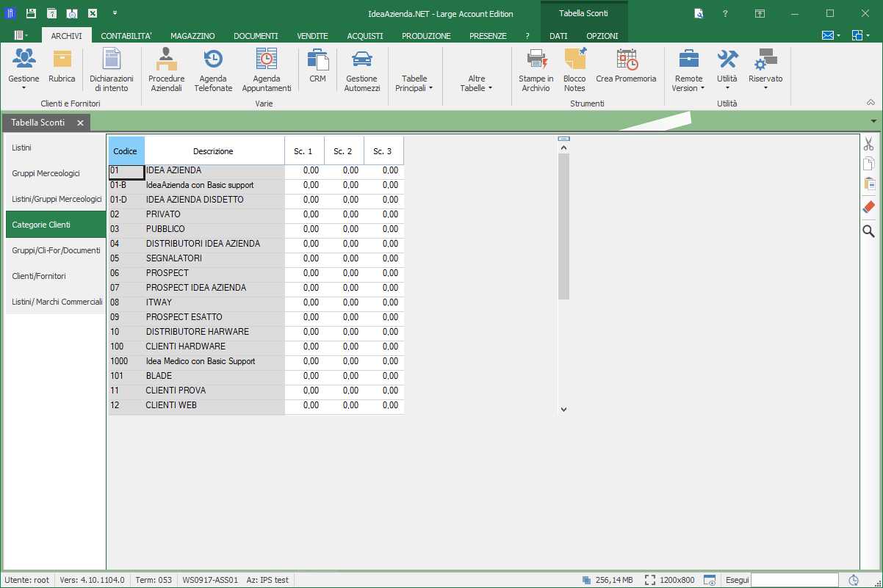Image resolution: width=883 pixels, height=588 pixels.
Task: Select Listini/Gruppi Merceologici side item
Action: (56, 199)
